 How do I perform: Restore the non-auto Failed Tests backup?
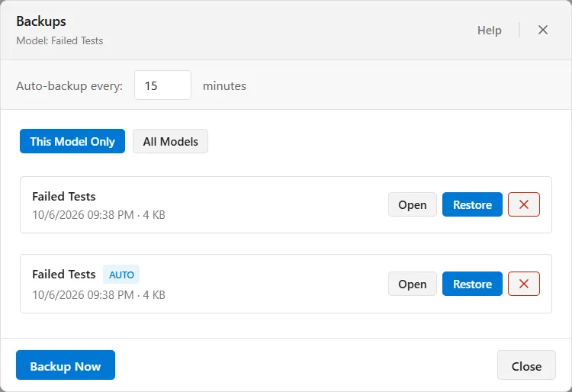(472, 204)
